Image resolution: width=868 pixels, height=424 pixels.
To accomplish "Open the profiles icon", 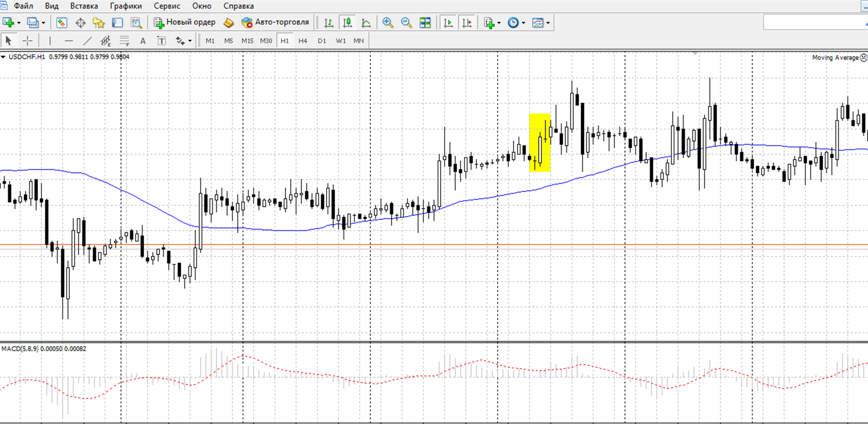I will [x=33, y=23].
